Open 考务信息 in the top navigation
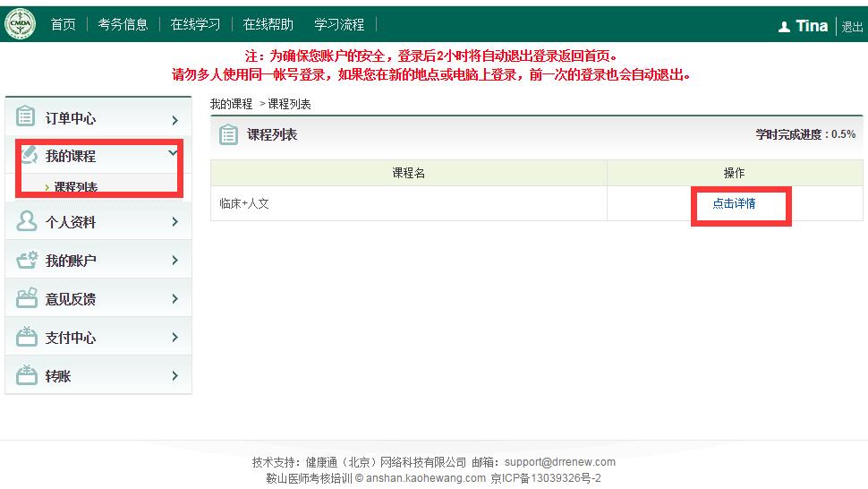This screenshot has width=868, height=489. click(123, 24)
